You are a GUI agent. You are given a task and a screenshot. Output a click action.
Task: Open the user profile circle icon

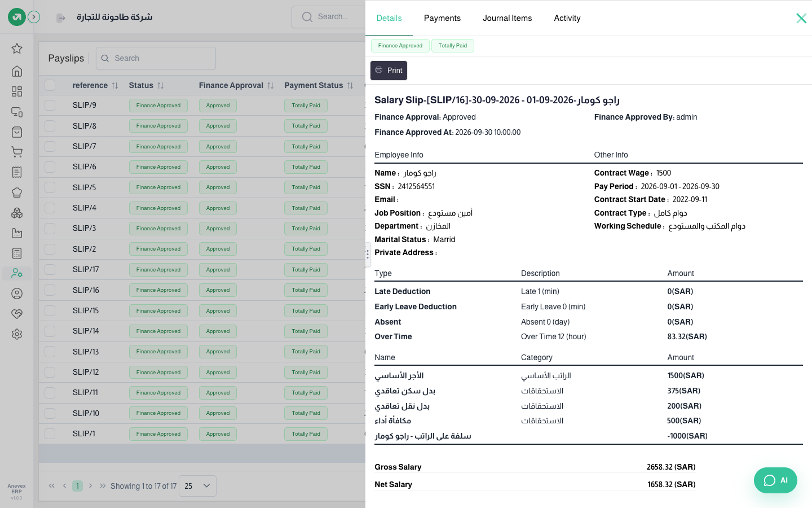click(17, 294)
